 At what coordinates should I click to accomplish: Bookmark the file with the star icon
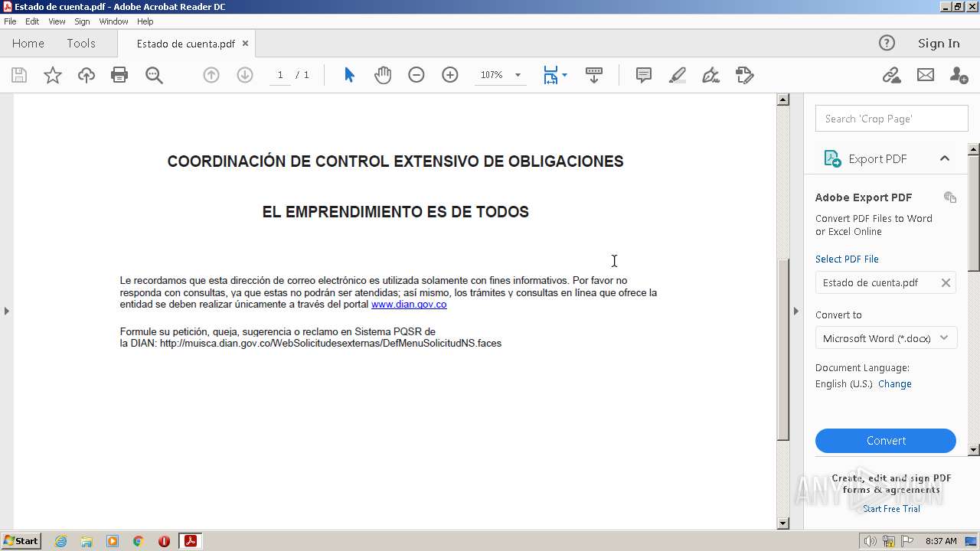pos(53,75)
